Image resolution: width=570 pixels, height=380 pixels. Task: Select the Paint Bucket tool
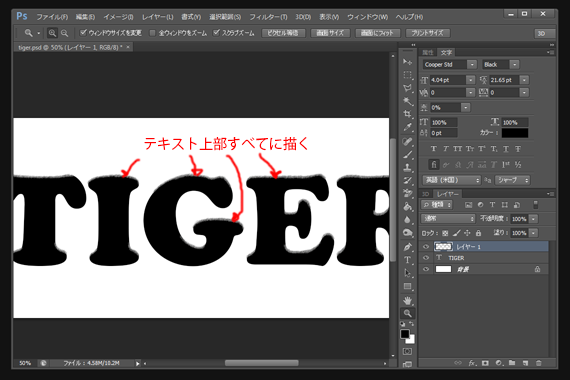click(x=408, y=207)
